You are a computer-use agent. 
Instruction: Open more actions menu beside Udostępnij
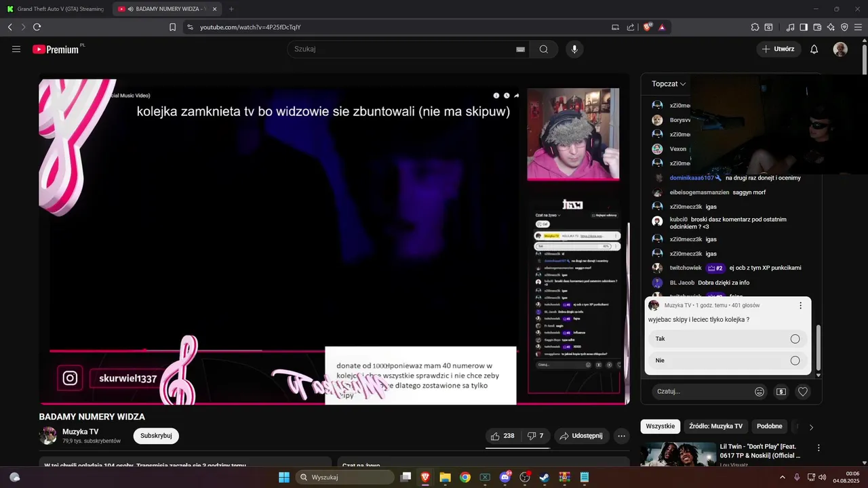pyautogui.click(x=621, y=436)
